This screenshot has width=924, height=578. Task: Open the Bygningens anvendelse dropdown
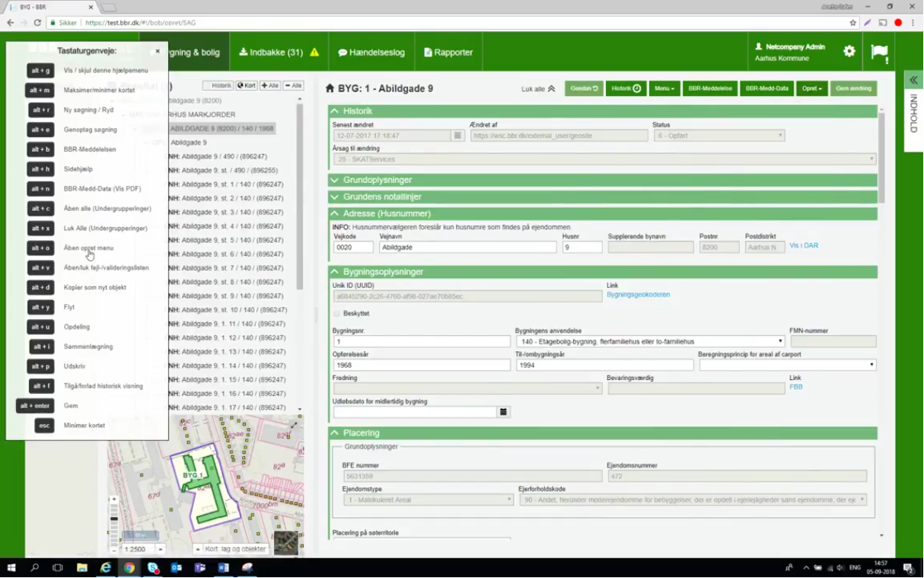649,342
